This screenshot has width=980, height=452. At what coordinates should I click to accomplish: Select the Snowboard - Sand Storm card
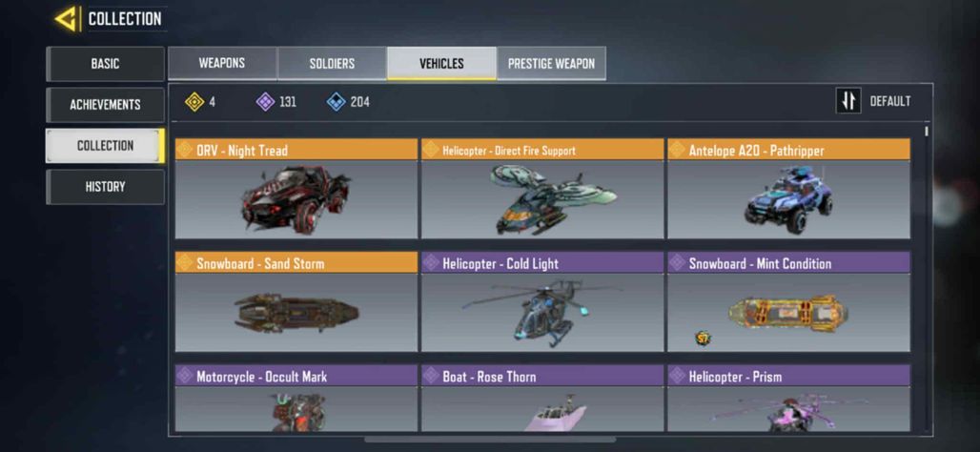(x=296, y=302)
